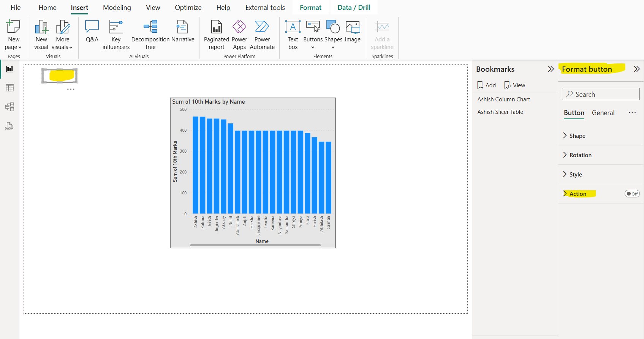Image resolution: width=644 pixels, height=339 pixels.
Task: Insert a Power Apps visual
Action: (x=239, y=35)
